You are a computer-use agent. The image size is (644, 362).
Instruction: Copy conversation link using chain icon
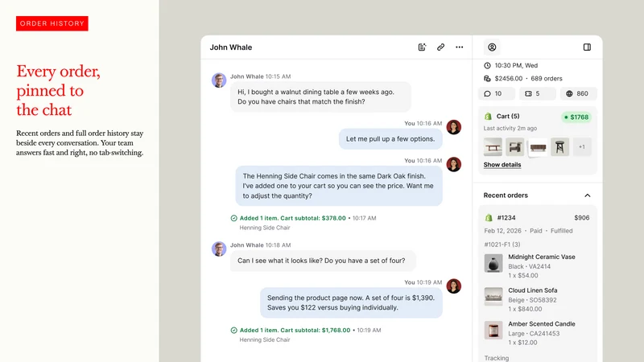[440, 47]
